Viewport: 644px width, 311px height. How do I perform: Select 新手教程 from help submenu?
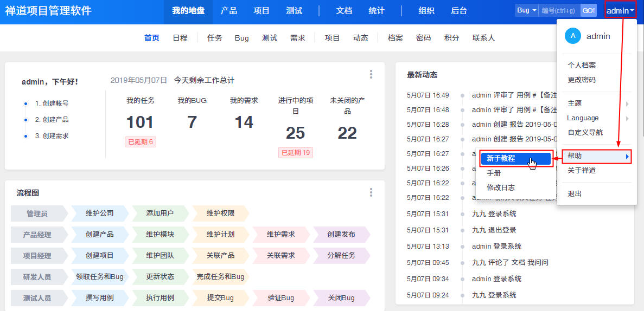[501, 159]
